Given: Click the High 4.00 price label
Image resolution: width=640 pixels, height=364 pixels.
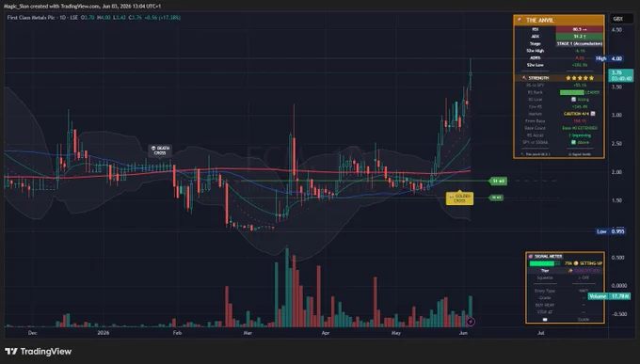Looking at the screenshot, I should pyautogui.click(x=609, y=58).
